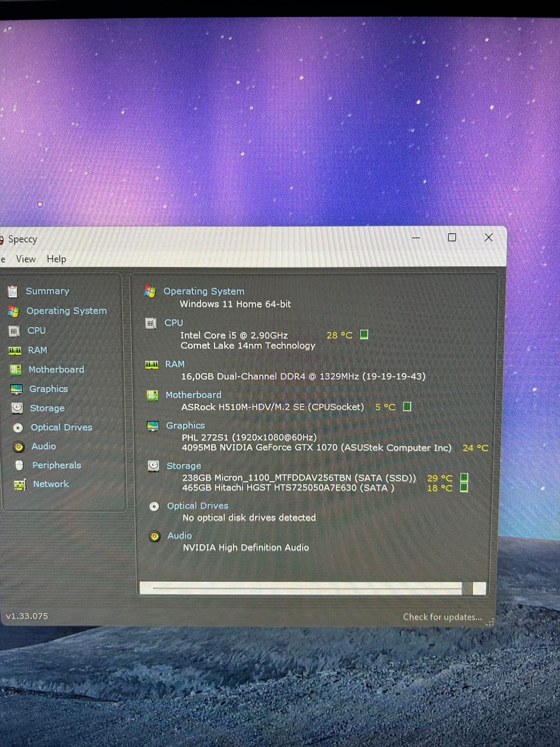Click the green temperature indicator next to CPU 28 °C
This screenshot has width=560, height=747.
(364, 334)
